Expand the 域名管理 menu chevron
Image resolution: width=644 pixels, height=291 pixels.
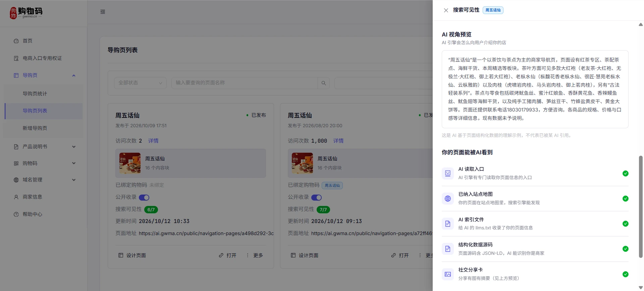point(74,180)
